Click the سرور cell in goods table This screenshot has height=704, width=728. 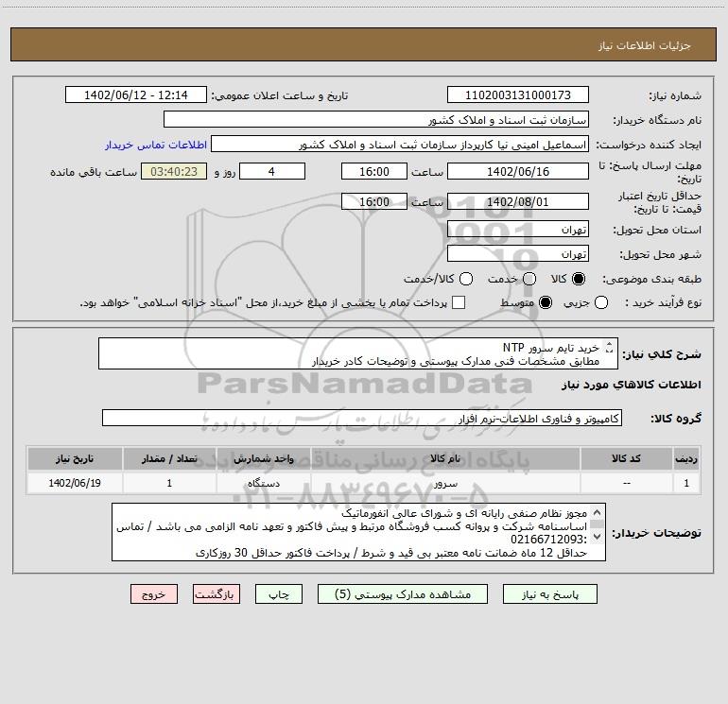pyautogui.click(x=445, y=484)
